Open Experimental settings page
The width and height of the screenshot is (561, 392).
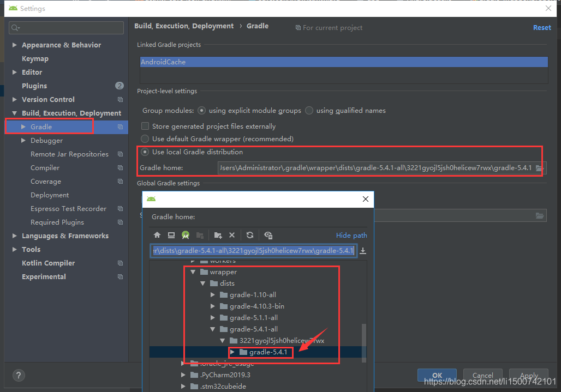(44, 277)
